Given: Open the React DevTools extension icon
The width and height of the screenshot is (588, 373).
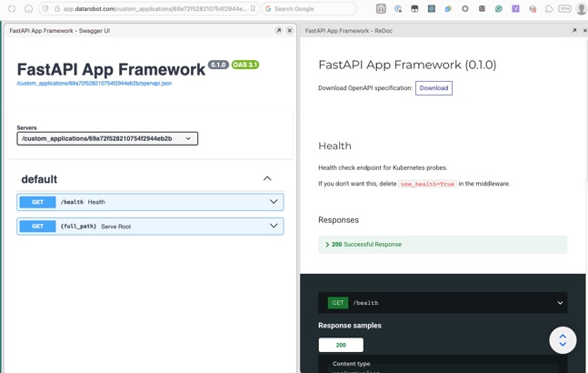Looking at the screenshot, I should pyautogui.click(x=432, y=8).
